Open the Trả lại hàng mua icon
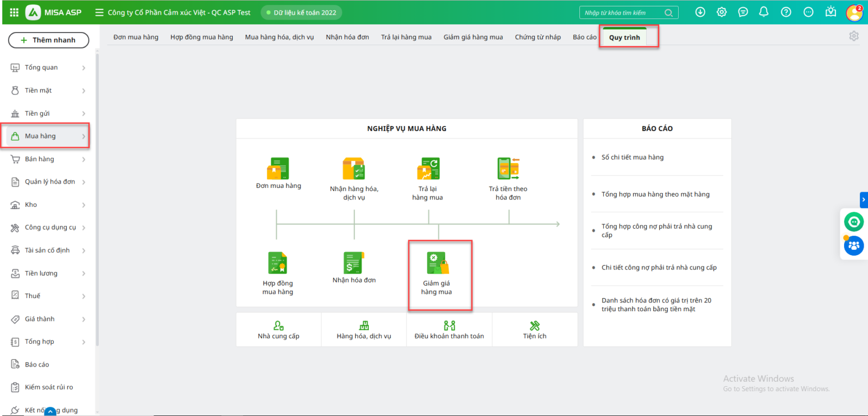This screenshot has width=868, height=416. [428, 169]
